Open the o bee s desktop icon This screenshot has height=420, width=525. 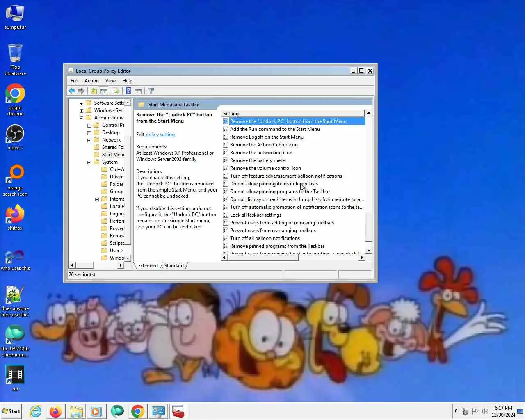[15, 137]
